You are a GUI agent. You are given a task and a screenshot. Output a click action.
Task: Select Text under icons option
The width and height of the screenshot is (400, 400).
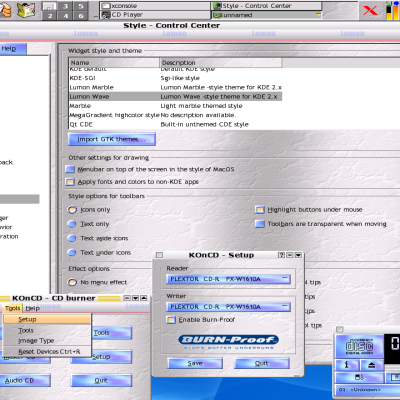72,252
